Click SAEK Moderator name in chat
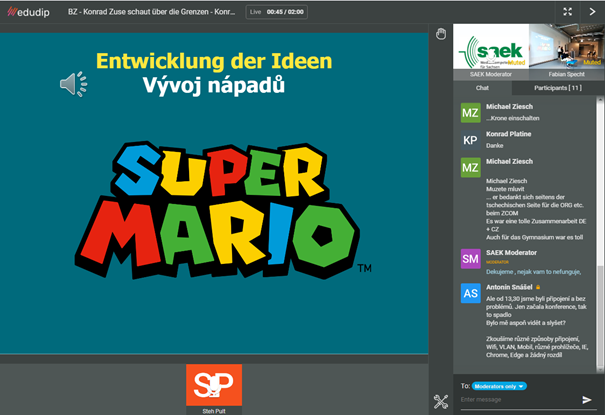Image resolution: width=605 pixels, height=415 pixels. click(511, 253)
